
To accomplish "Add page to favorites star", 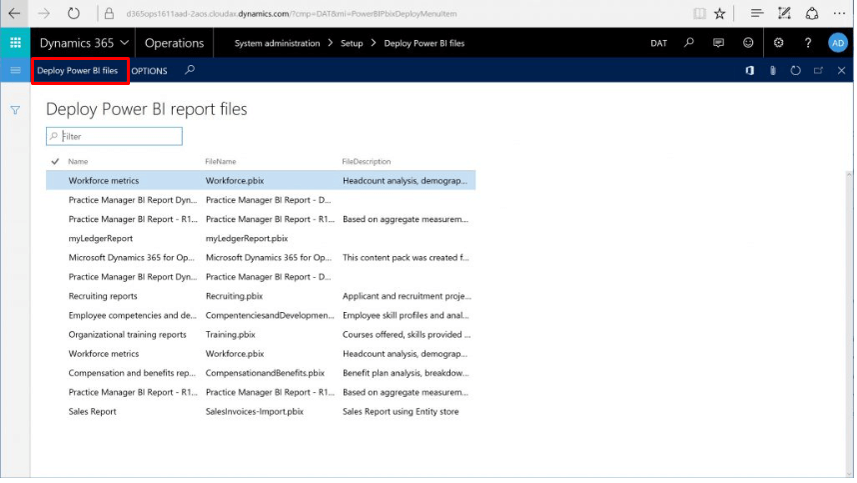I will (x=719, y=14).
